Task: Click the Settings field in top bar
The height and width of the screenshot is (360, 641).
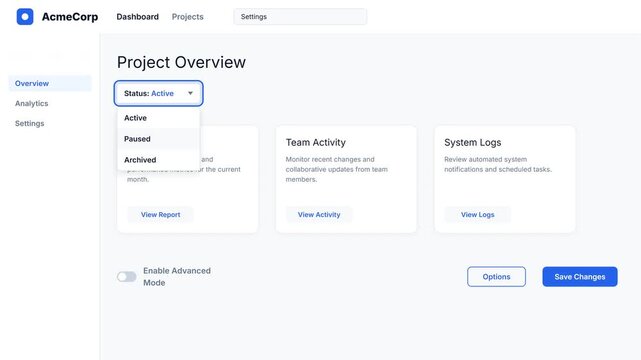Action: [x=300, y=17]
